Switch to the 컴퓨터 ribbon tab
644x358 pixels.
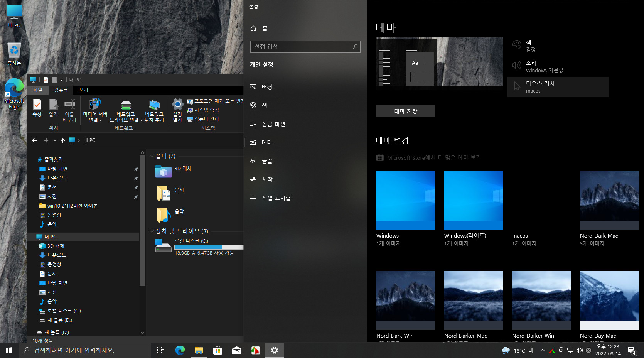[x=61, y=90]
